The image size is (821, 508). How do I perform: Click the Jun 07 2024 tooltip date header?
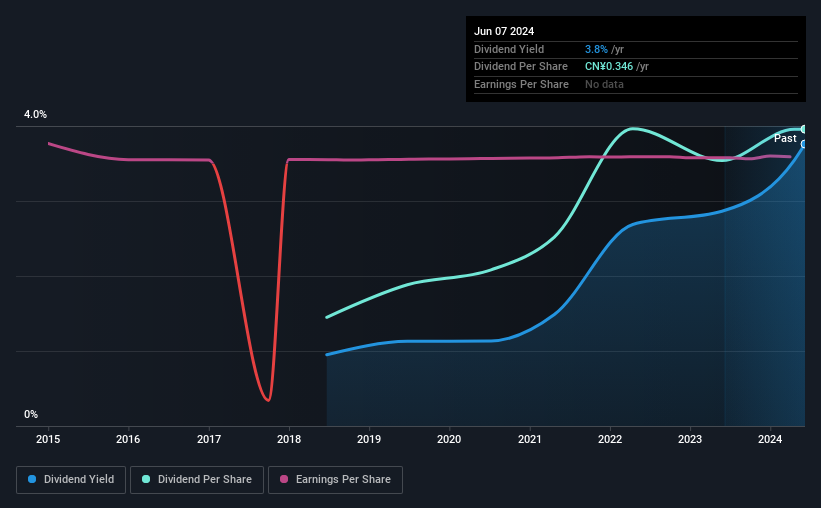(504, 31)
